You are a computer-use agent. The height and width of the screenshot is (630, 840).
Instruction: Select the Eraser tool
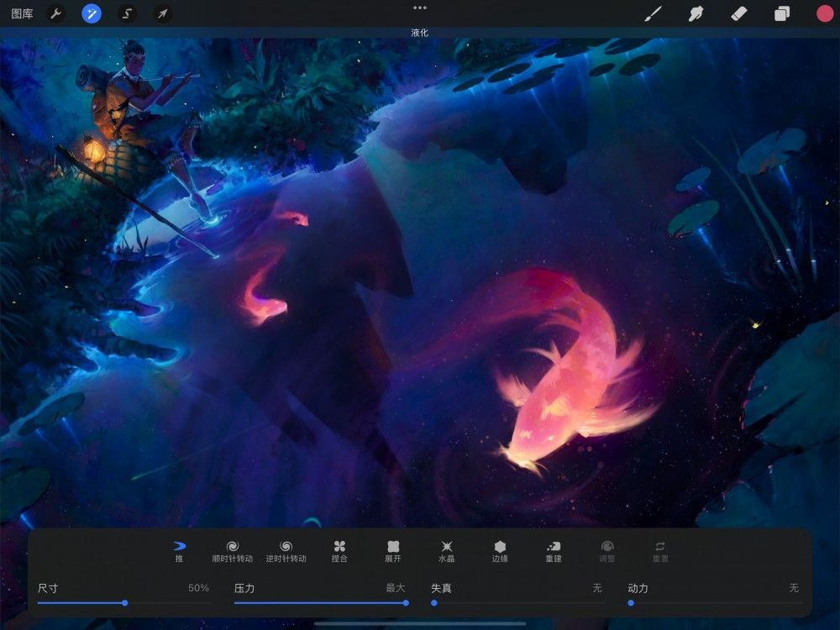(740, 13)
